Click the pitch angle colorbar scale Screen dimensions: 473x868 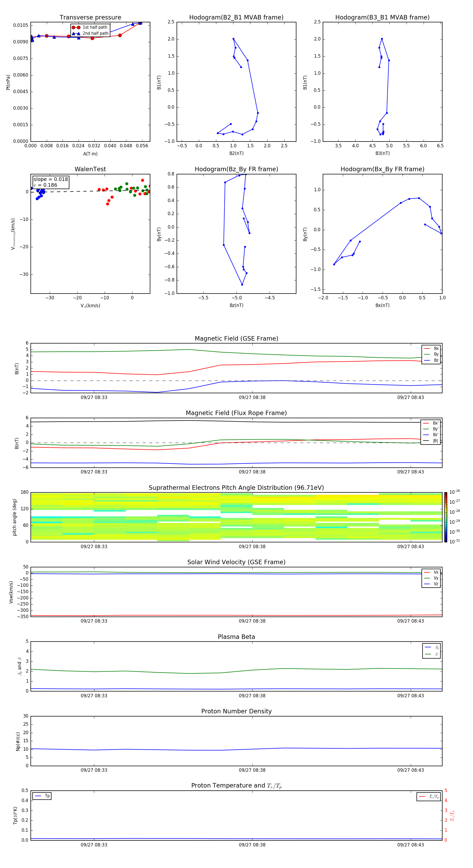446,517
